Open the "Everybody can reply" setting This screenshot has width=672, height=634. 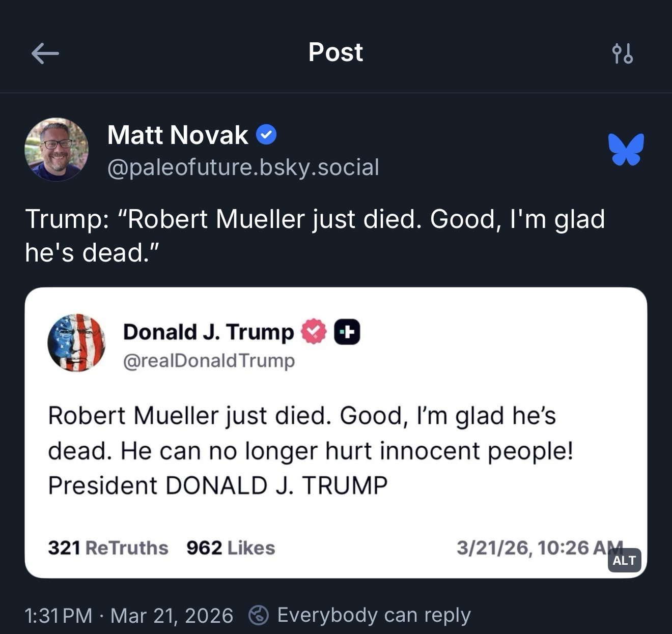(373, 615)
